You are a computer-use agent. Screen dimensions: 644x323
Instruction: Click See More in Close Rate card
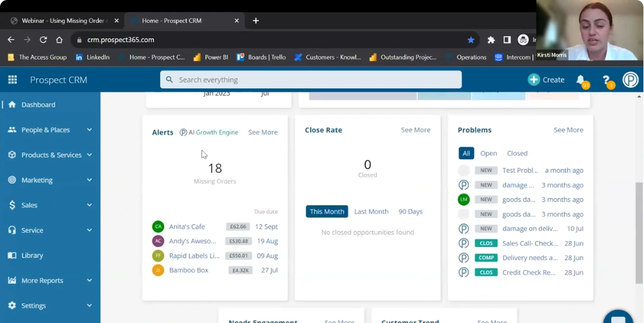[415, 130]
